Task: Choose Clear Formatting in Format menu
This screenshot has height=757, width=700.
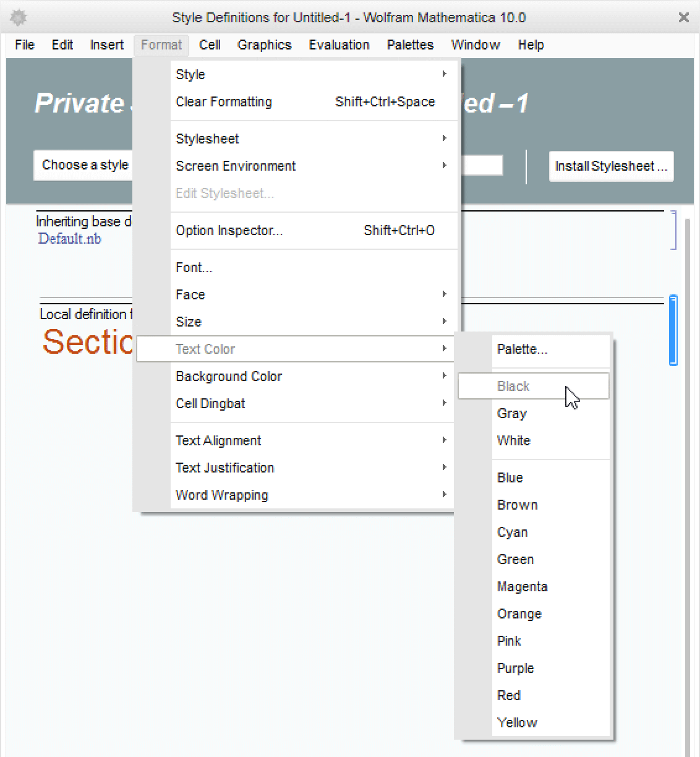Action: [x=224, y=101]
